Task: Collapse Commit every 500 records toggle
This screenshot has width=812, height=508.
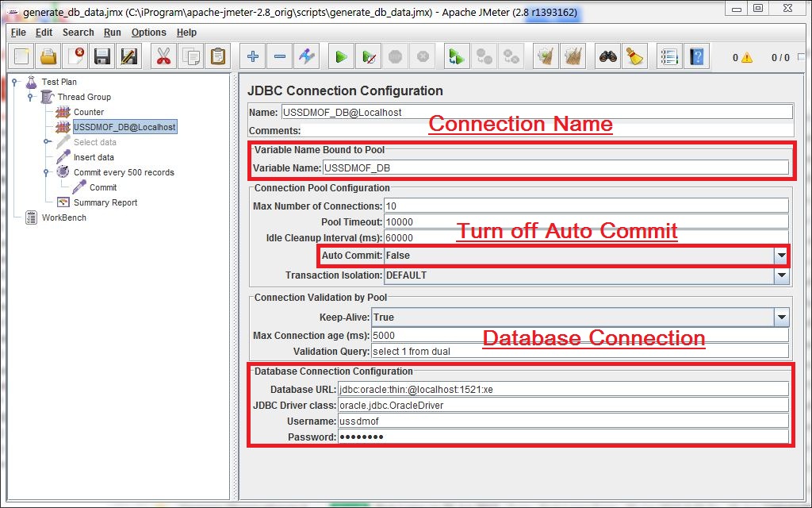Action: (x=47, y=171)
